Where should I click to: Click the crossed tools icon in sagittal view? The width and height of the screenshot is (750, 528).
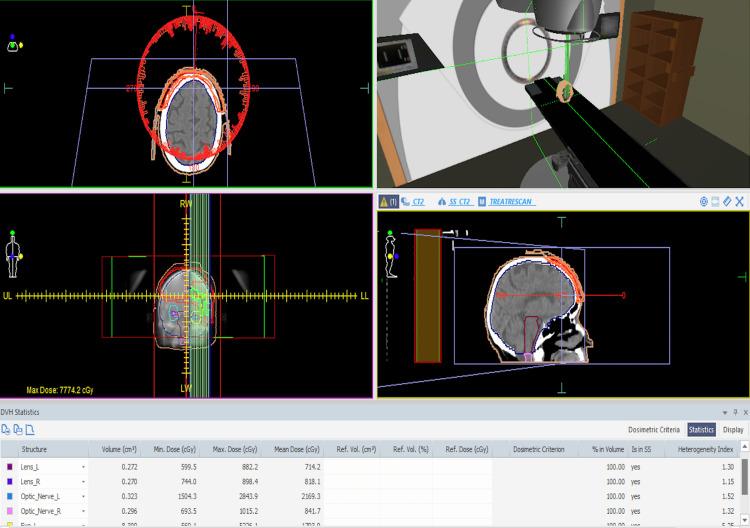pyautogui.click(x=740, y=202)
